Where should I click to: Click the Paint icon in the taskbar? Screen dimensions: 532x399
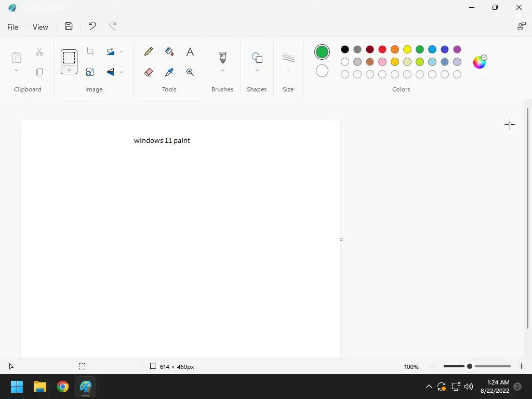[x=86, y=387]
